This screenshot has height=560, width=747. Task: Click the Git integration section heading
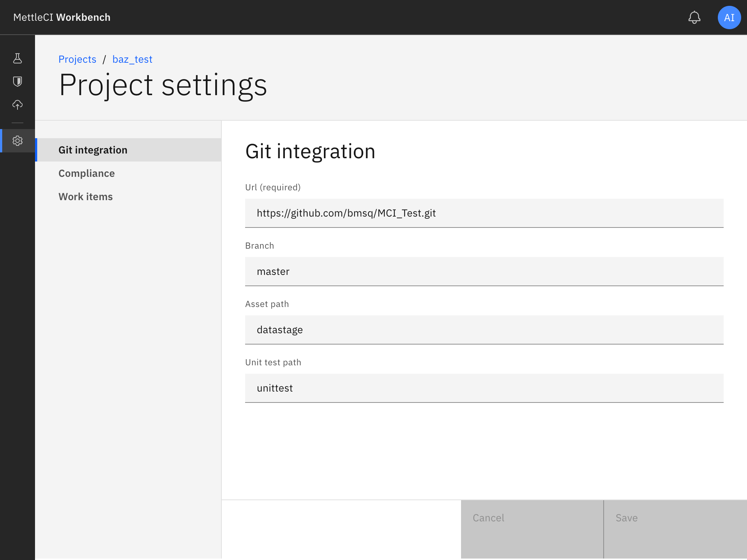click(x=310, y=151)
